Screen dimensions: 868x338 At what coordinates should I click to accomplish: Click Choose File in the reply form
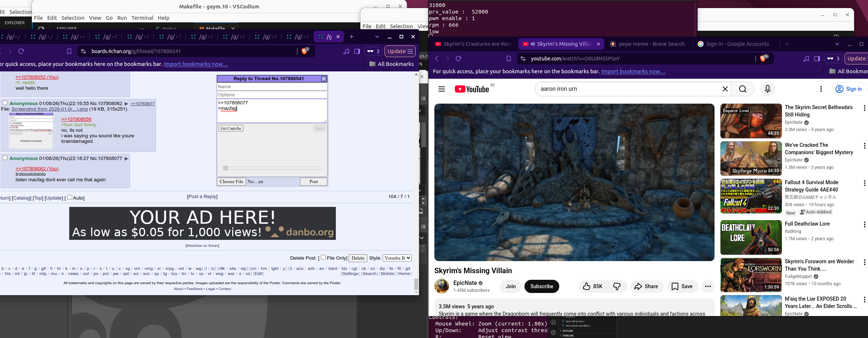pos(231,182)
